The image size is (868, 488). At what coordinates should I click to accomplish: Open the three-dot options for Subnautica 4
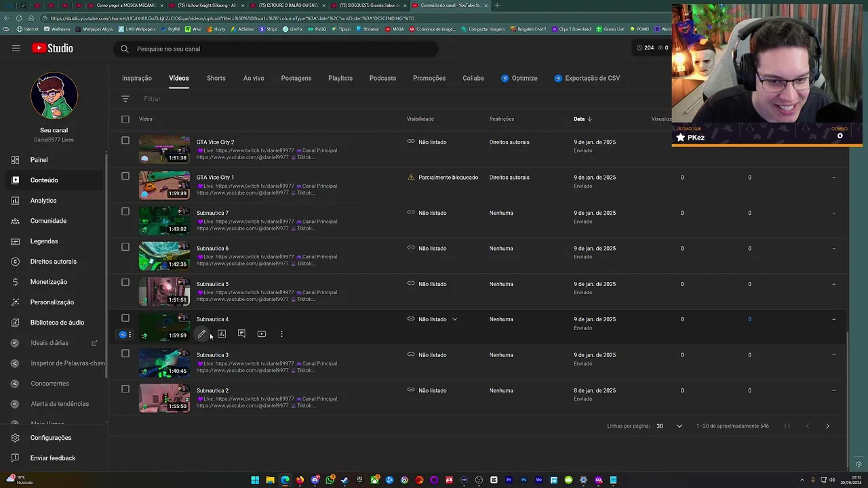281,334
